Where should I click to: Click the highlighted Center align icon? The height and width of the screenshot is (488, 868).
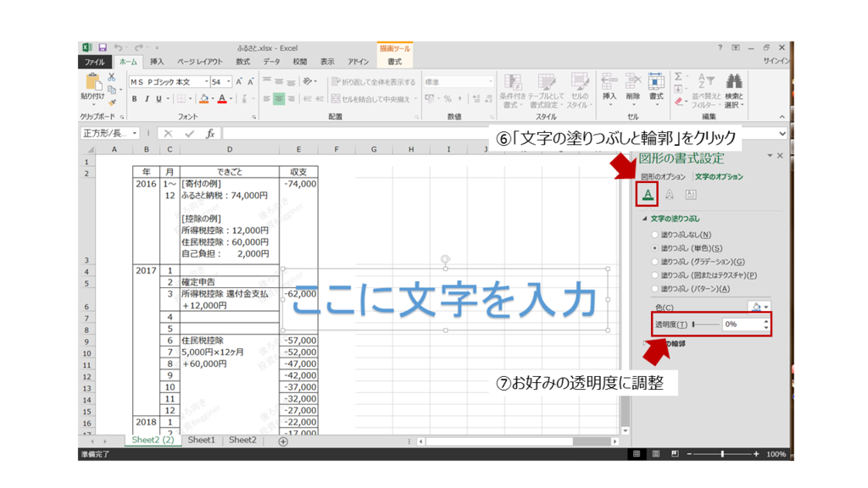tap(279, 99)
